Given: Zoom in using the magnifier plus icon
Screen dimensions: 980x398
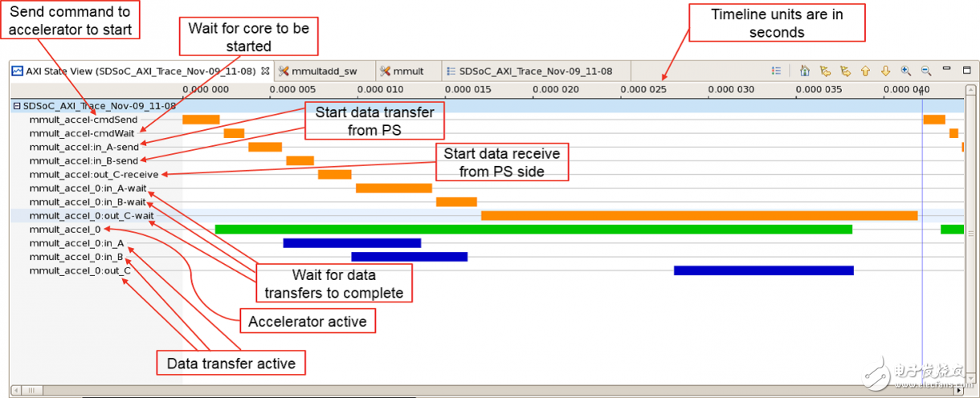Looking at the screenshot, I should (906, 71).
